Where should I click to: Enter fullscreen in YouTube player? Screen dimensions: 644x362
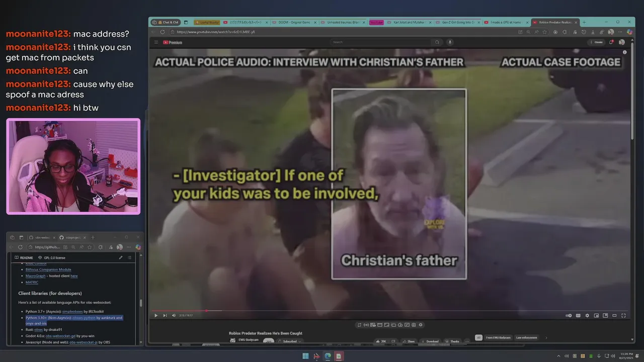[x=623, y=315]
